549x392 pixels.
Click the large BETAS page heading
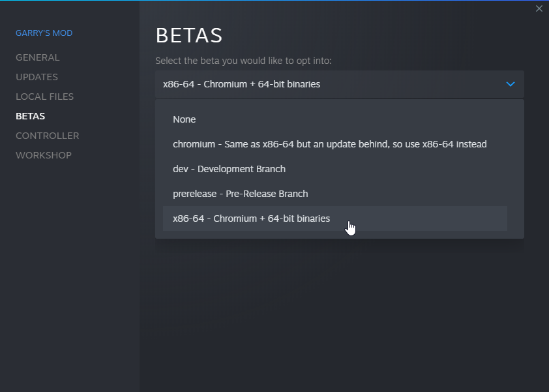coord(189,36)
